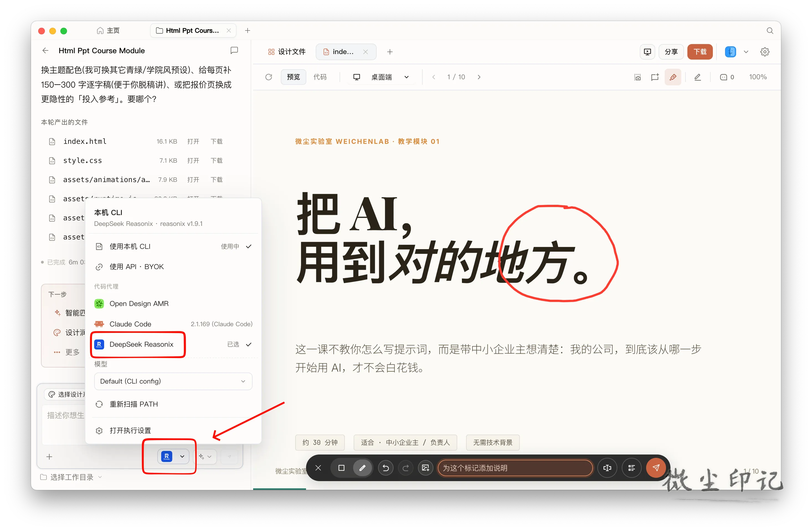Select the freehand pencil annotation tool
The height and width of the screenshot is (531, 812).
pyautogui.click(x=362, y=468)
